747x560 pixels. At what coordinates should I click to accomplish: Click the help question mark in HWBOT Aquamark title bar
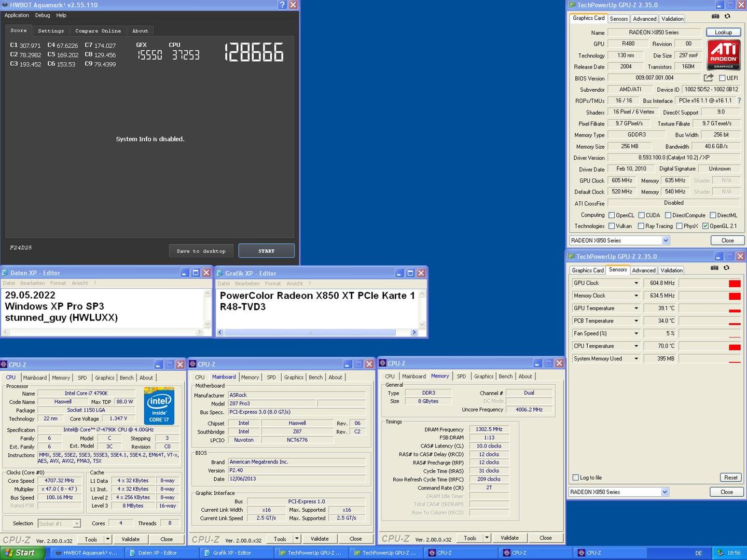[282, 5]
